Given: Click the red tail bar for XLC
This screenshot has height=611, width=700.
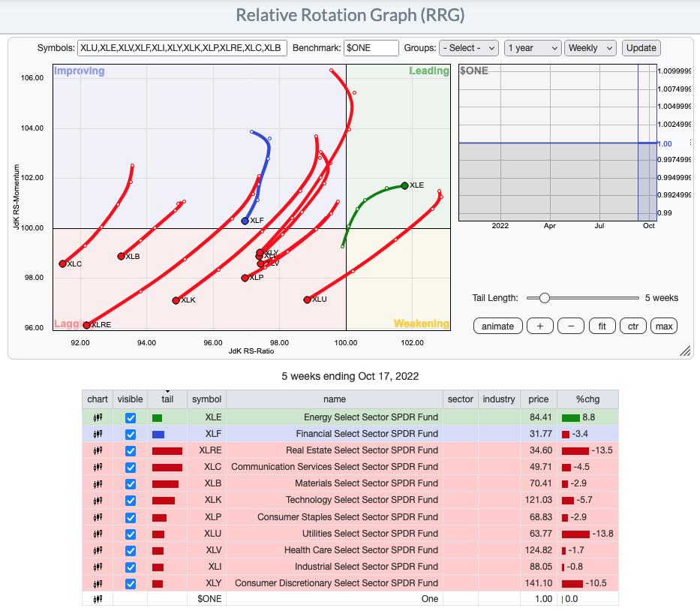Looking at the screenshot, I should 167,468.
